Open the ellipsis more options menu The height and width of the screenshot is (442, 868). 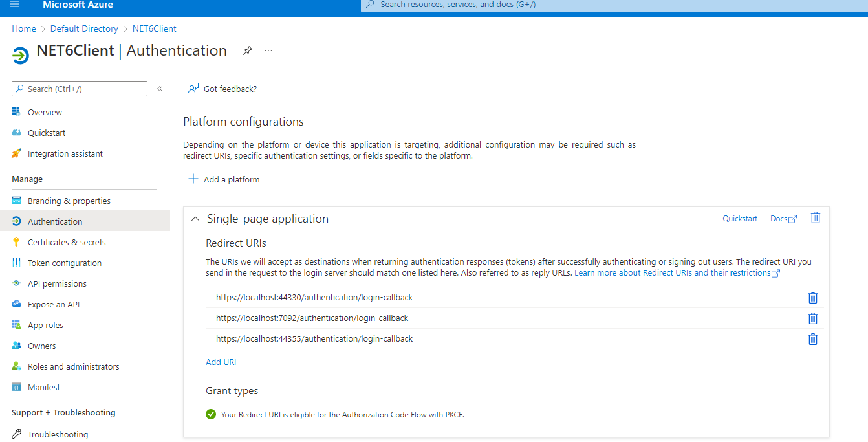click(268, 50)
